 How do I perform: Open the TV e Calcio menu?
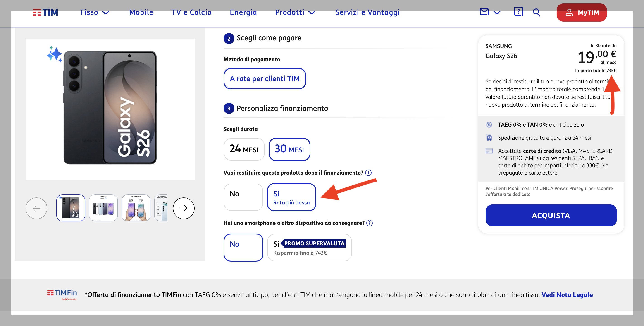[191, 12]
